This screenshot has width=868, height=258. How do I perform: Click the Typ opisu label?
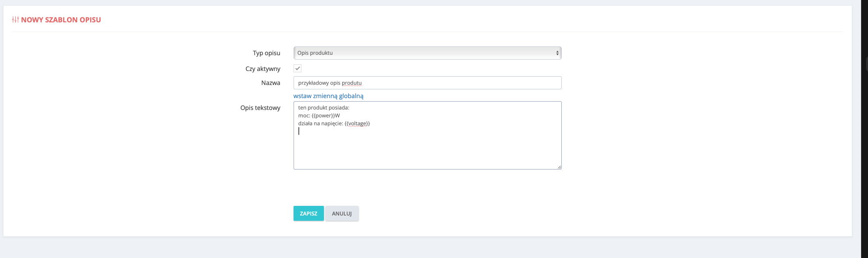click(x=266, y=53)
